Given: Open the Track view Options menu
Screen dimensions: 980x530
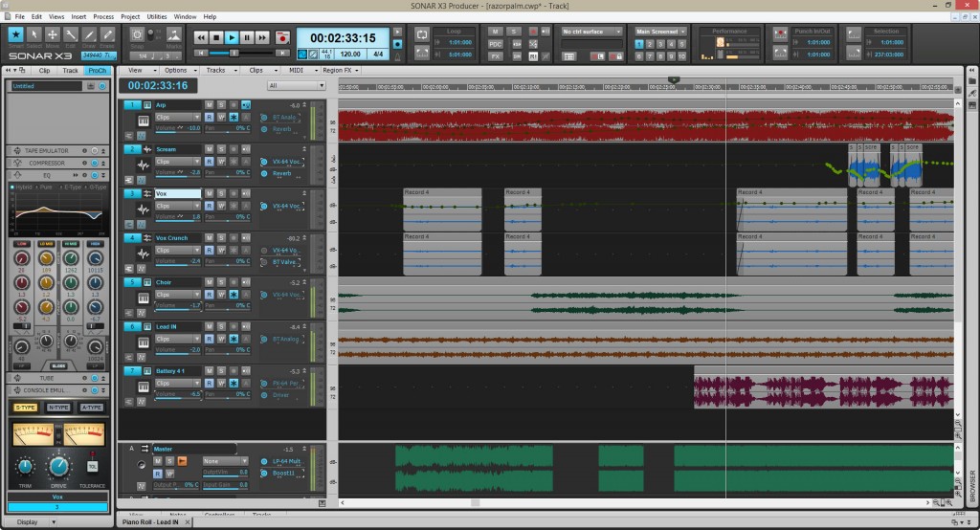Looking at the screenshot, I should tap(179, 70).
